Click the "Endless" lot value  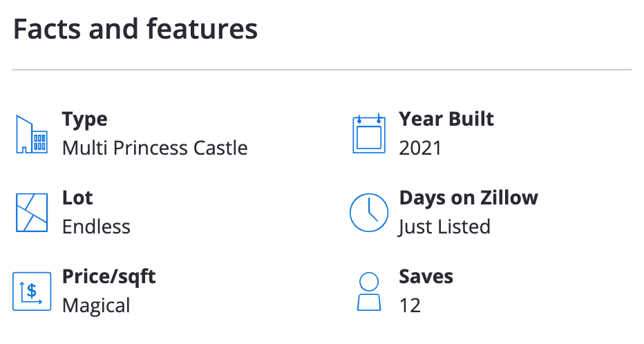(x=96, y=227)
